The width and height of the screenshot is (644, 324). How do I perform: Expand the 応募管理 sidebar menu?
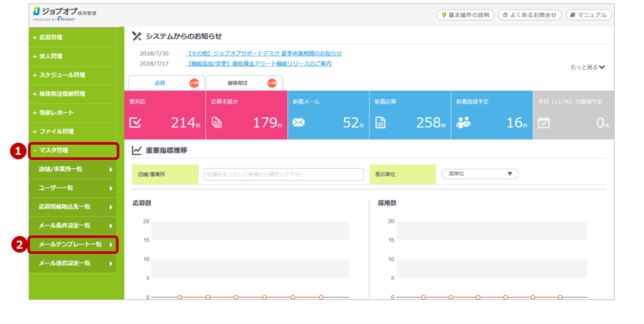coord(73,38)
